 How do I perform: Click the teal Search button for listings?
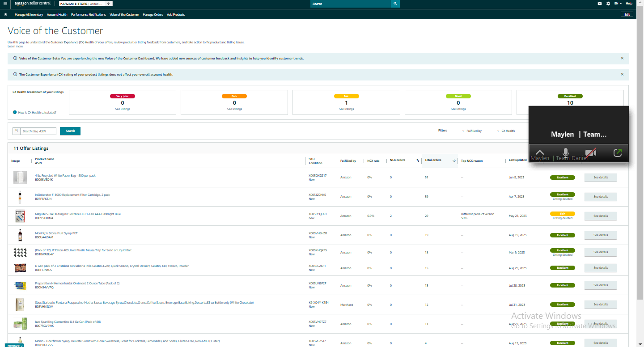click(x=70, y=131)
